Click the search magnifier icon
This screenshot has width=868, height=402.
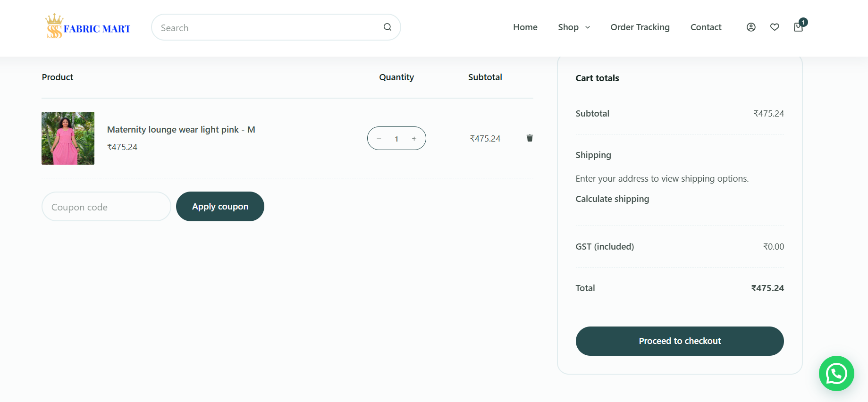[387, 27]
